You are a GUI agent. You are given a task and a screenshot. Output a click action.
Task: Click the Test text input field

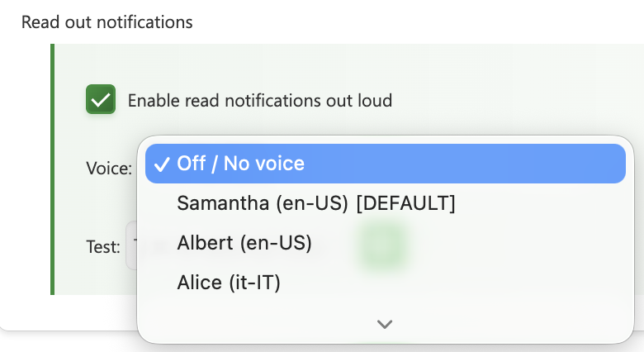(x=130, y=246)
